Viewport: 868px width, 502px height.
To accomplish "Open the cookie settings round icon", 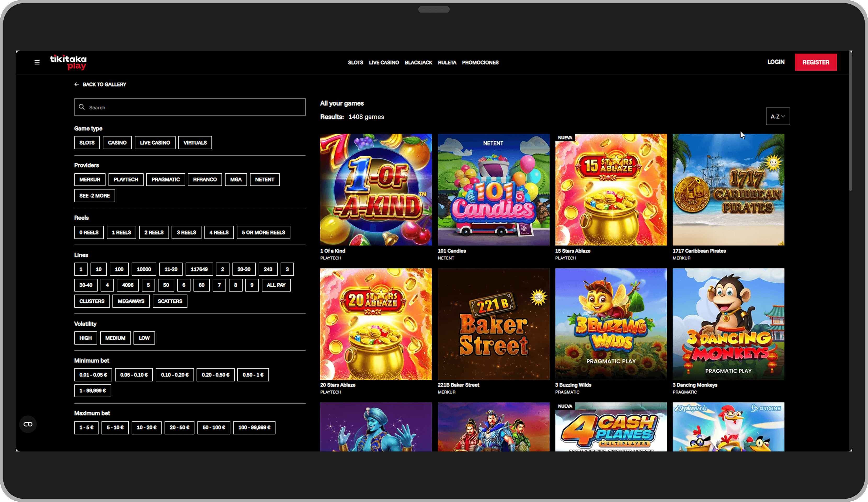I will click(x=28, y=424).
